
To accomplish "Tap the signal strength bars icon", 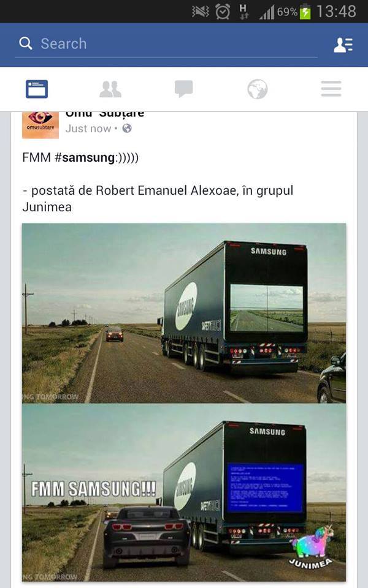I will (267, 12).
